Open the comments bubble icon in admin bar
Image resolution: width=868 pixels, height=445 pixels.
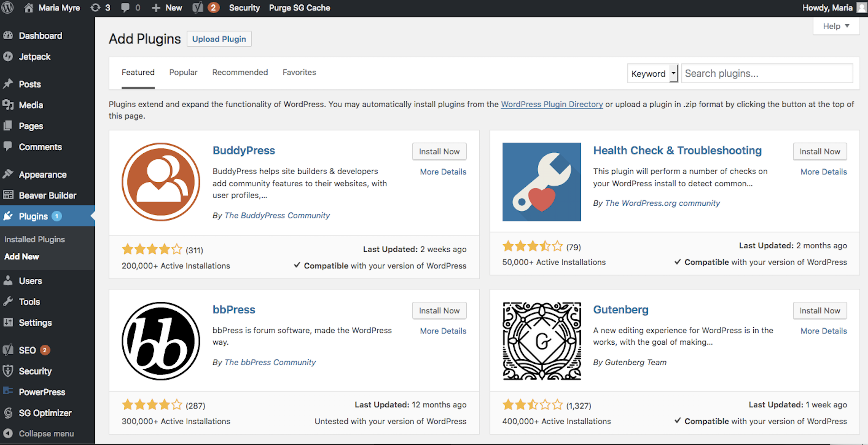tap(125, 7)
